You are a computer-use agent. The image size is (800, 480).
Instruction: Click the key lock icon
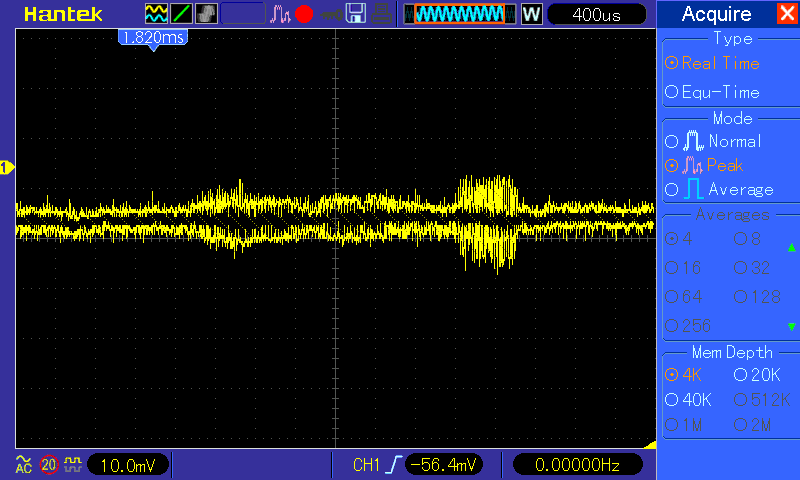[x=331, y=15]
